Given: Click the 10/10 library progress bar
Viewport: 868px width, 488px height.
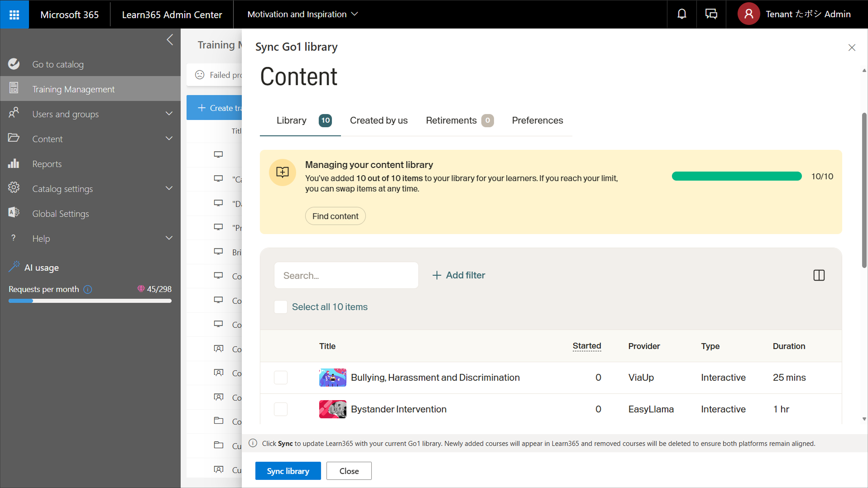Looking at the screenshot, I should tap(736, 177).
